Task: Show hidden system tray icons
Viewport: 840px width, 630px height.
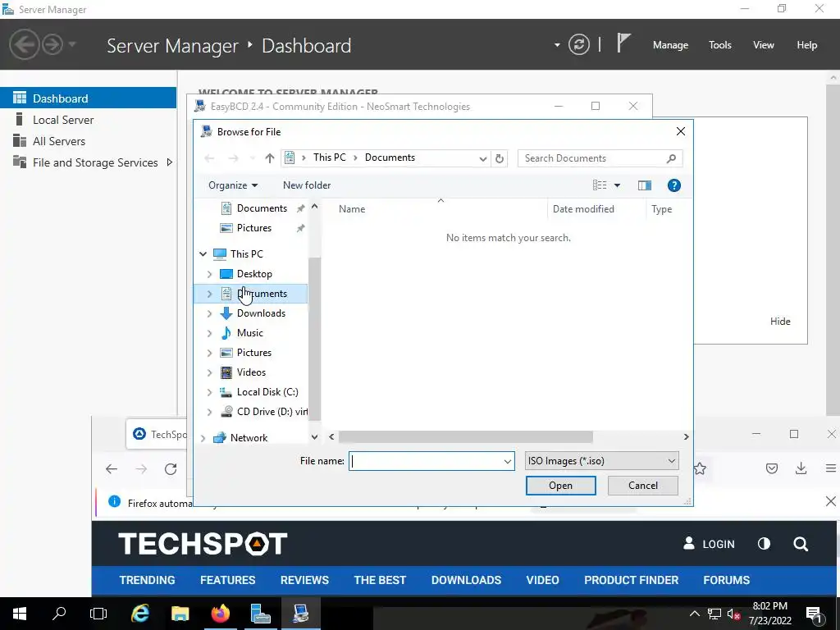Action: pos(694,614)
